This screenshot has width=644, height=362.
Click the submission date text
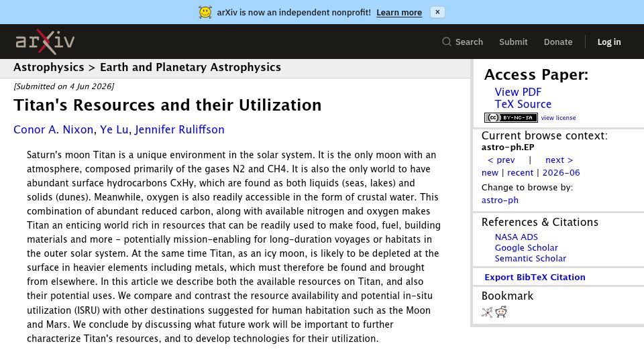click(x=64, y=86)
